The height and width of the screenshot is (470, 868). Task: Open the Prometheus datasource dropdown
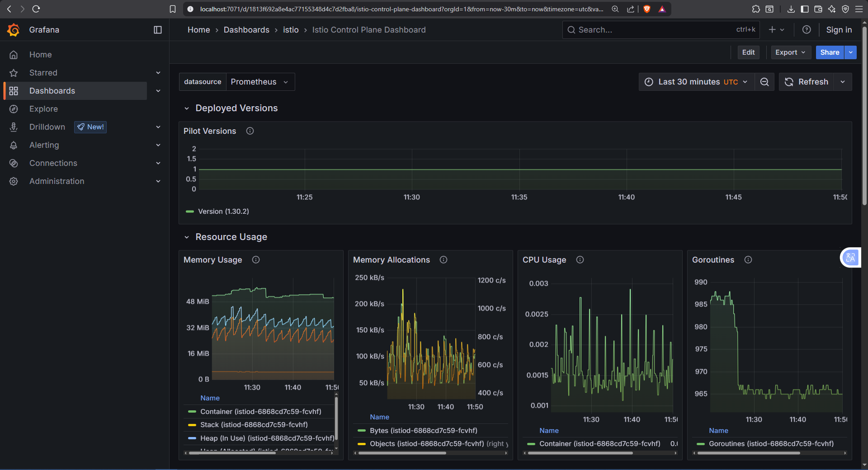click(260, 82)
